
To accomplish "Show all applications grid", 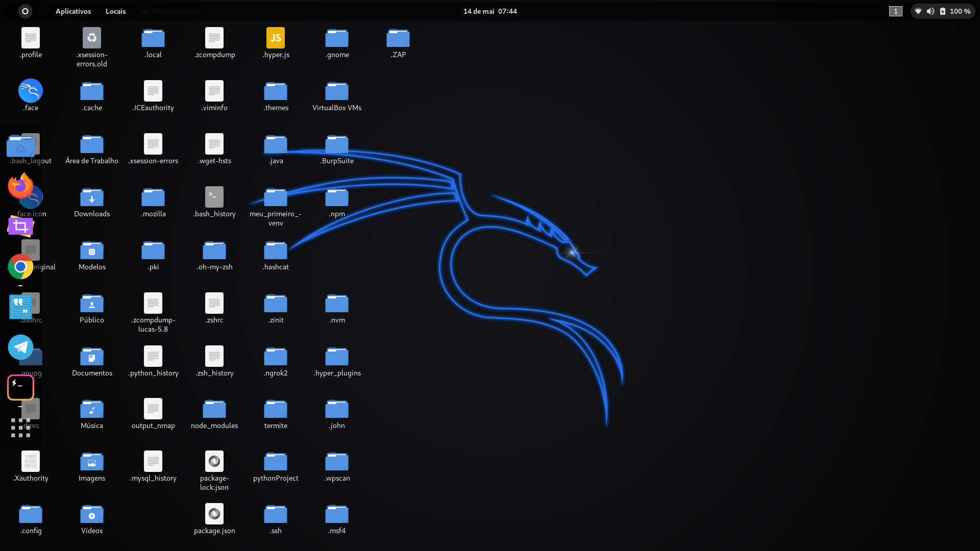I will [20, 428].
